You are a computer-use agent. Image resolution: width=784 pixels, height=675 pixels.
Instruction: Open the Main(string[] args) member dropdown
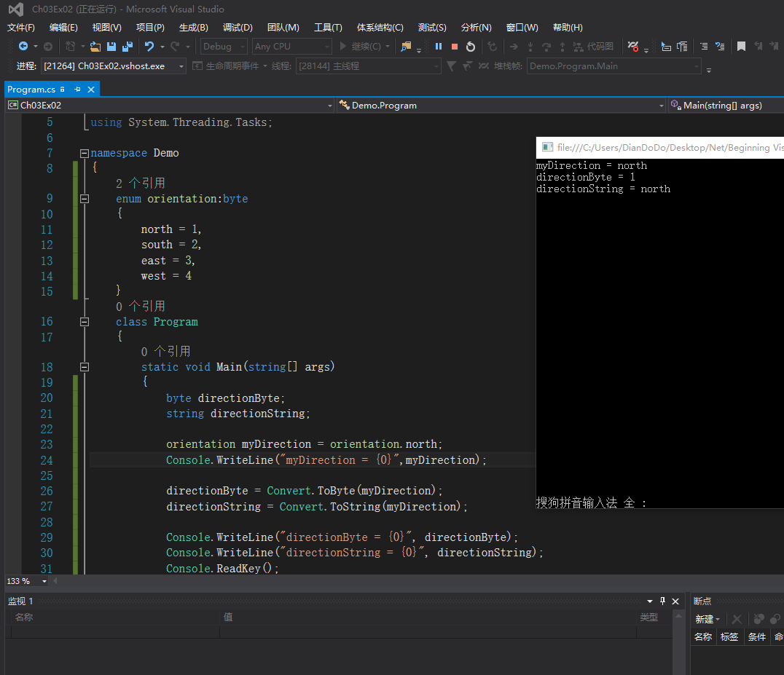[x=726, y=106]
